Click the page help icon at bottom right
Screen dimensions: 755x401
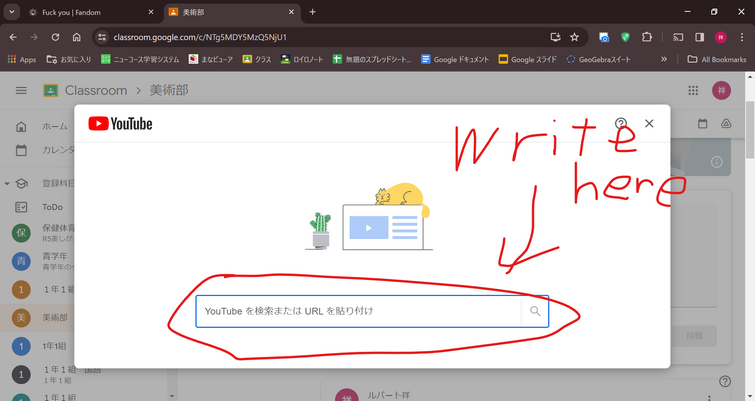(x=725, y=381)
